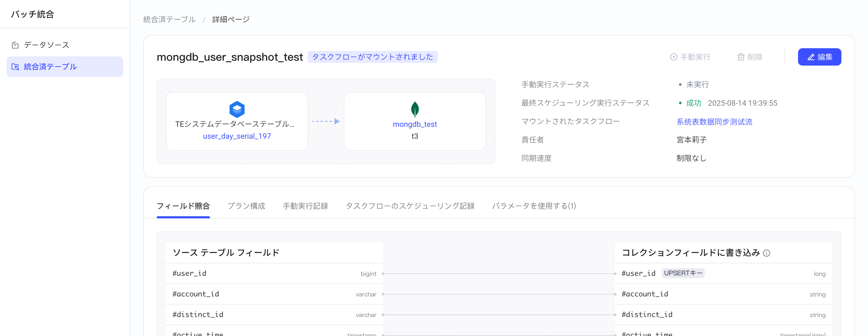Open the user_day_serial_197 link
Image resolution: width=868 pixels, height=336 pixels.
[x=237, y=136]
